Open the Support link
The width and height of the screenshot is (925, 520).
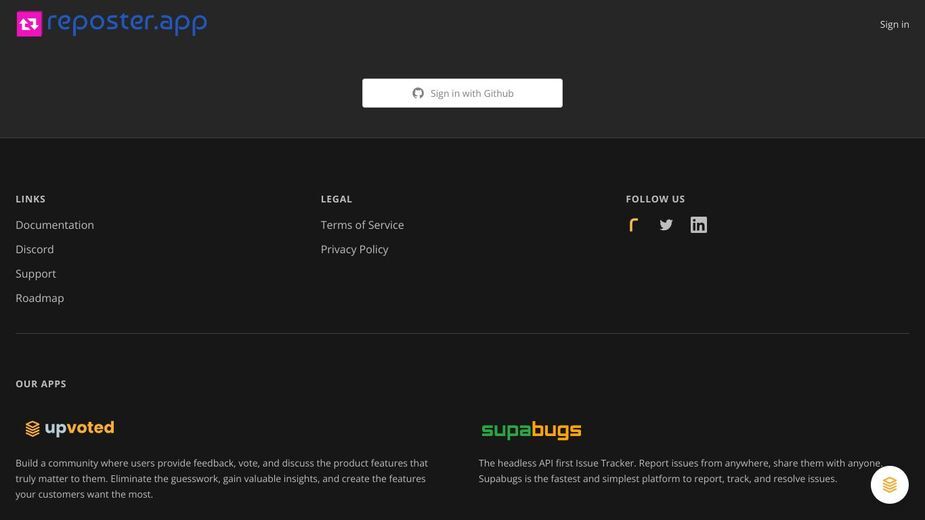coord(35,274)
